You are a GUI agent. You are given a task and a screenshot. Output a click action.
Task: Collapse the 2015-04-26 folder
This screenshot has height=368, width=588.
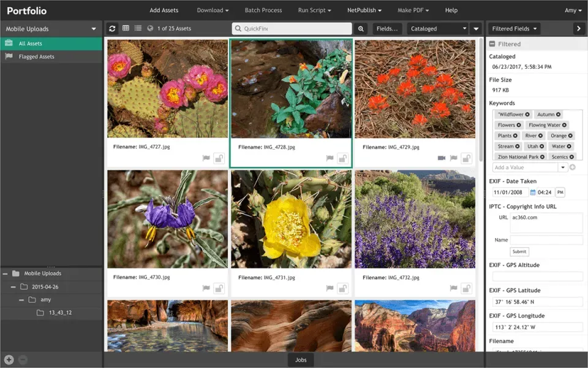(13, 287)
